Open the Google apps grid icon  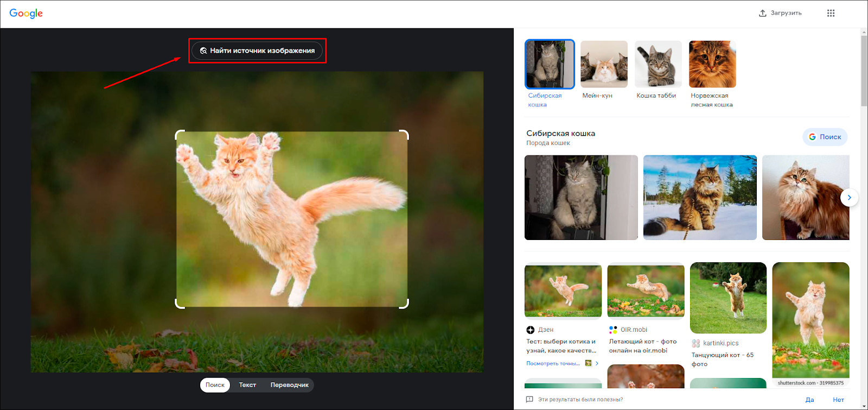831,13
